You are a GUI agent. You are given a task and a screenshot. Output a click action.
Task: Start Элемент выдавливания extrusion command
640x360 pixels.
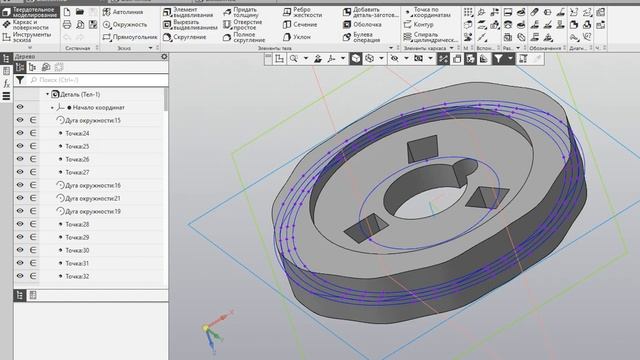(x=189, y=12)
